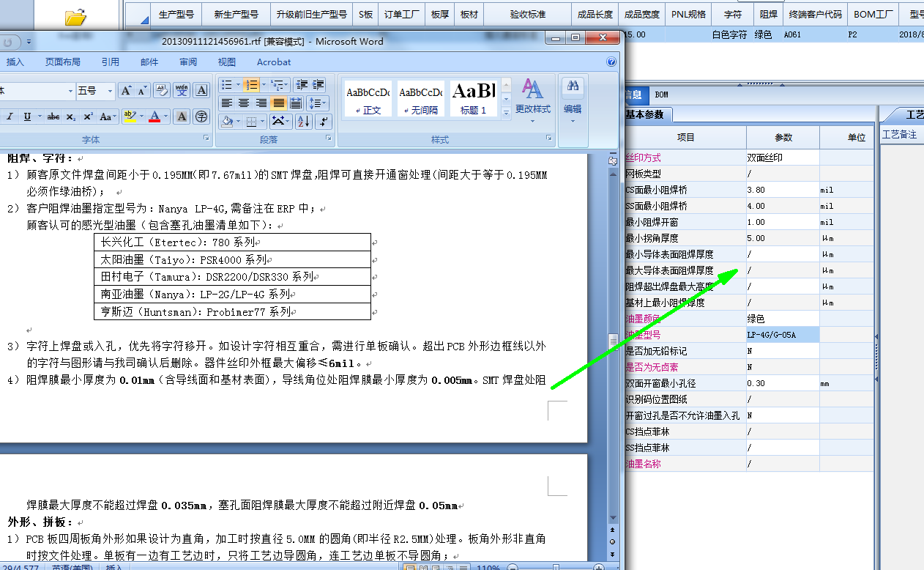
Task: Click the Enclose Characters icon
Action: pyautogui.click(x=201, y=116)
